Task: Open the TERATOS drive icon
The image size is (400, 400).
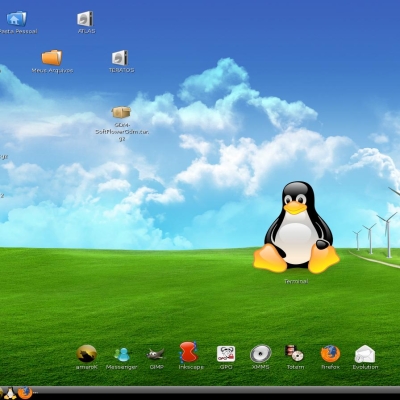Action: (120, 58)
